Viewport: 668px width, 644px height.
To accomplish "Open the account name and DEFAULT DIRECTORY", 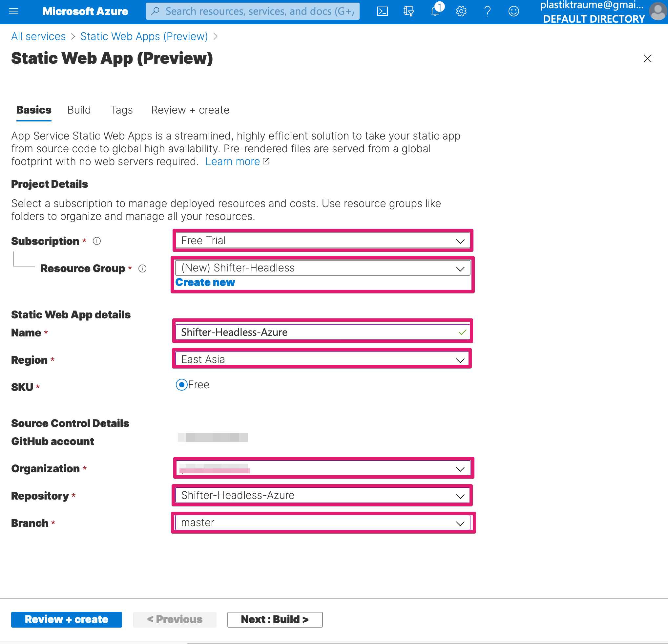I will (594, 11).
